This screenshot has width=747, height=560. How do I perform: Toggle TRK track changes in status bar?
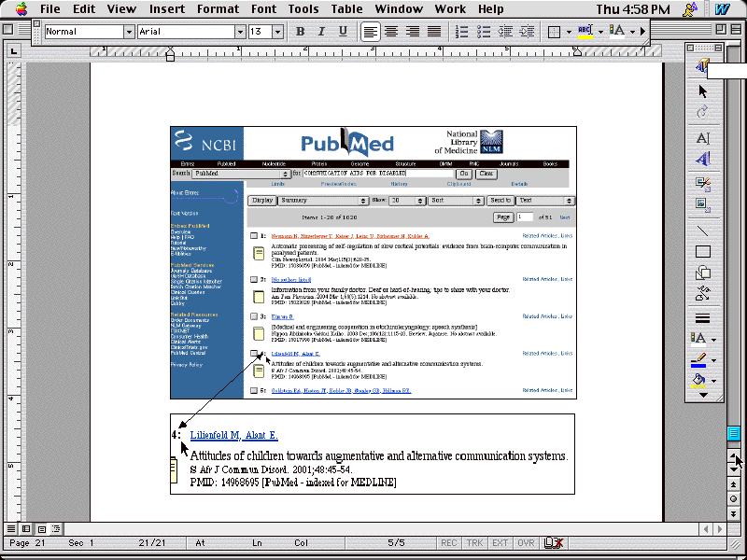click(x=474, y=543)
